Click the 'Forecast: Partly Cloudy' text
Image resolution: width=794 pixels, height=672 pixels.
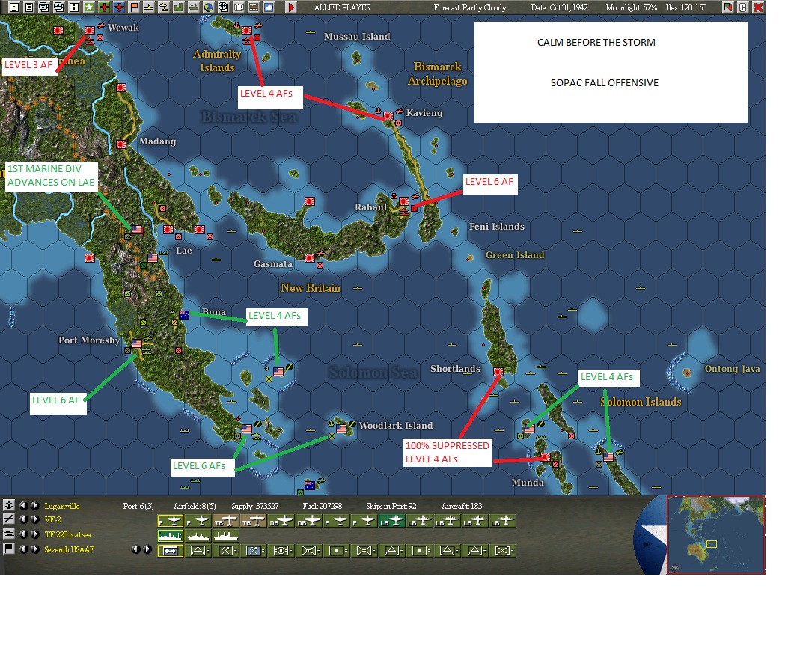470,7
